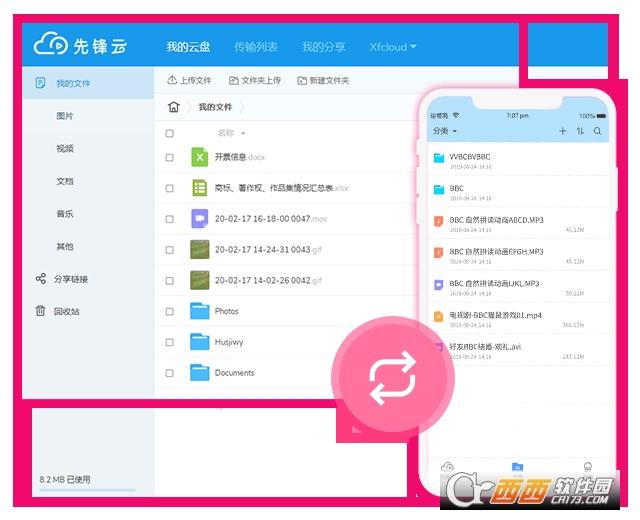640x520 pixels.
Task: Tick the checkbox for Photos folder
Action: [169, 311]
